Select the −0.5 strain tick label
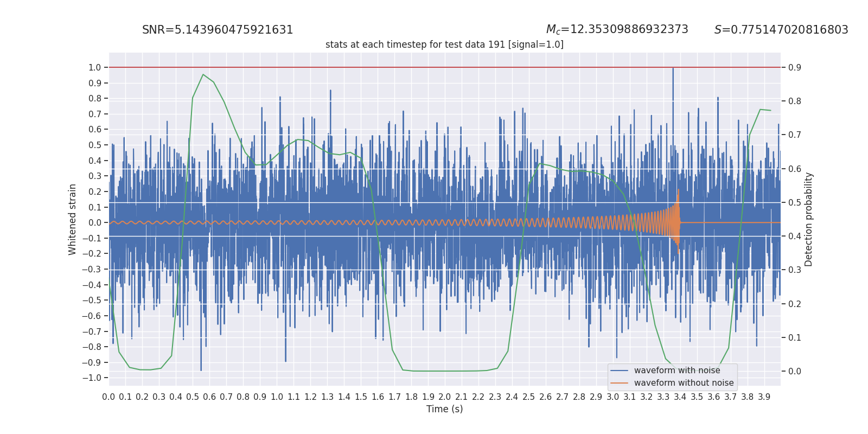 click(x=91, y=300)
